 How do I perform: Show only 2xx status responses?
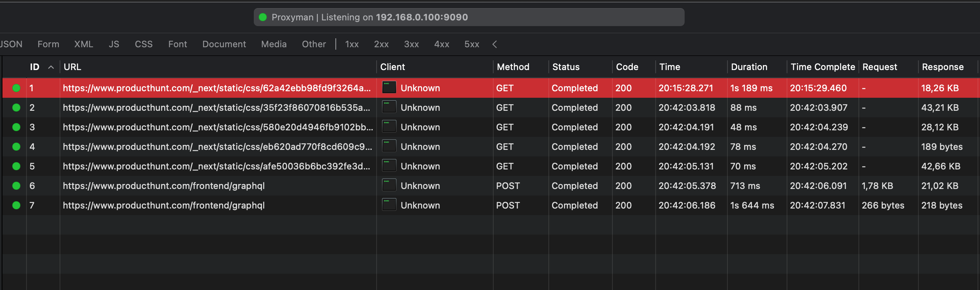coord(381,44)
